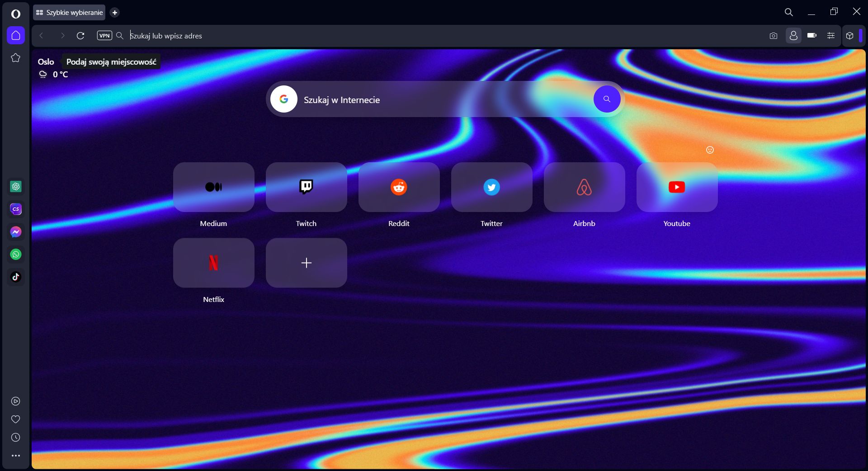
Task: Toggle the VPN badge in the address bar
Action: point(104,35)
